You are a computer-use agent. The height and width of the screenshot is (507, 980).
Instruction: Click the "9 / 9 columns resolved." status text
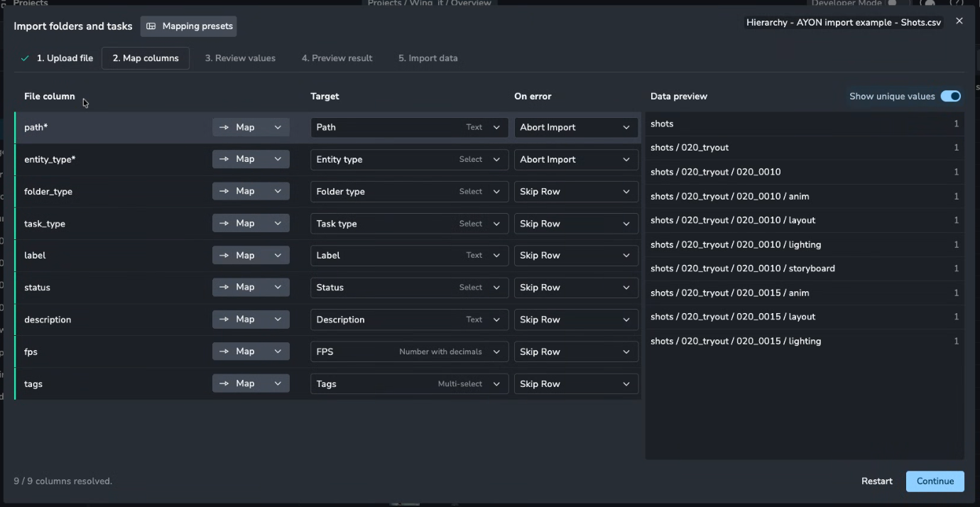point(63,481)
